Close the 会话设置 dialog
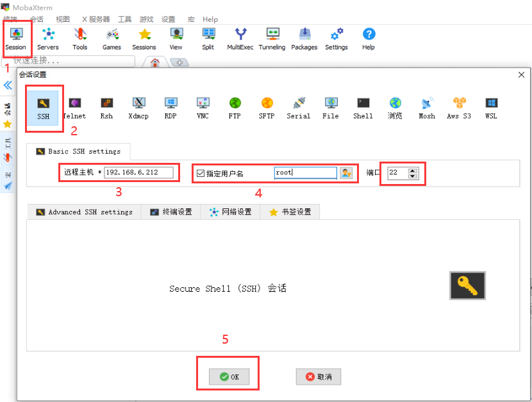Viewport: 532px width, 402px height. point(522,74)
